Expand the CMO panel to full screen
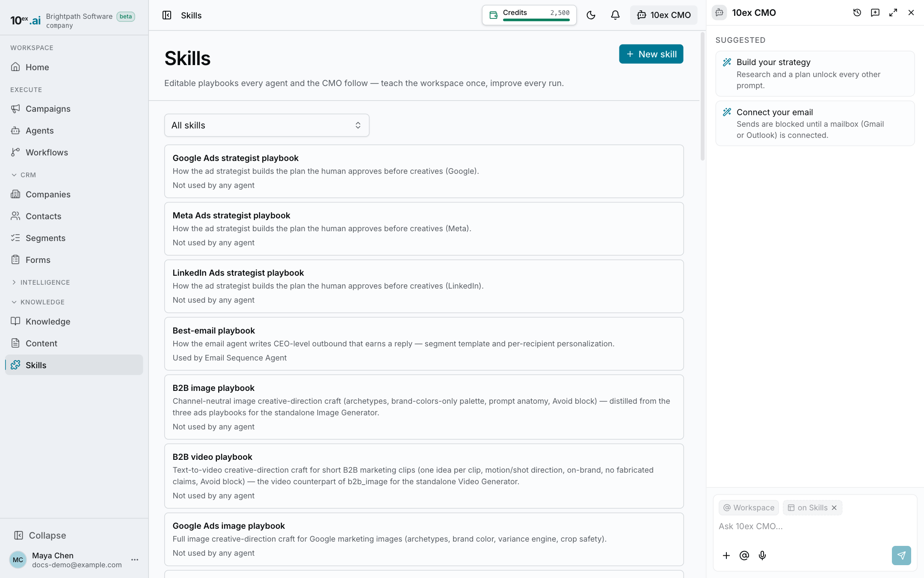Viewport: 924px width, 578px height. click(893, 13)
